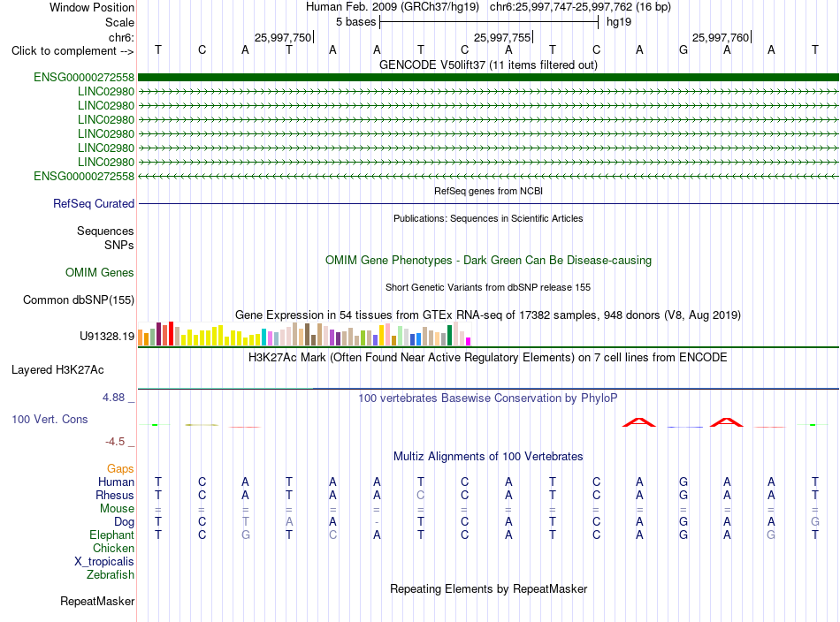Screen dimensions: 840x622
Task: Click the magenta bar in GTEx chart
Action: [469, 342]
